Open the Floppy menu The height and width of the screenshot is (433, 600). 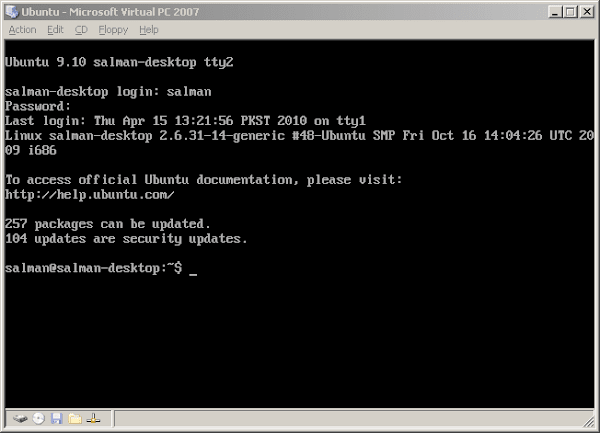113,30
